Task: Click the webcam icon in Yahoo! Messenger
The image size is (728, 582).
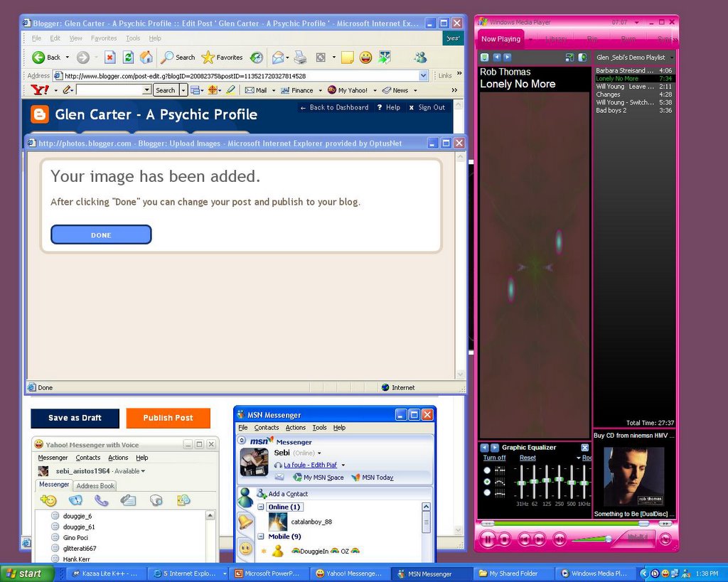Action: point(156,500)
